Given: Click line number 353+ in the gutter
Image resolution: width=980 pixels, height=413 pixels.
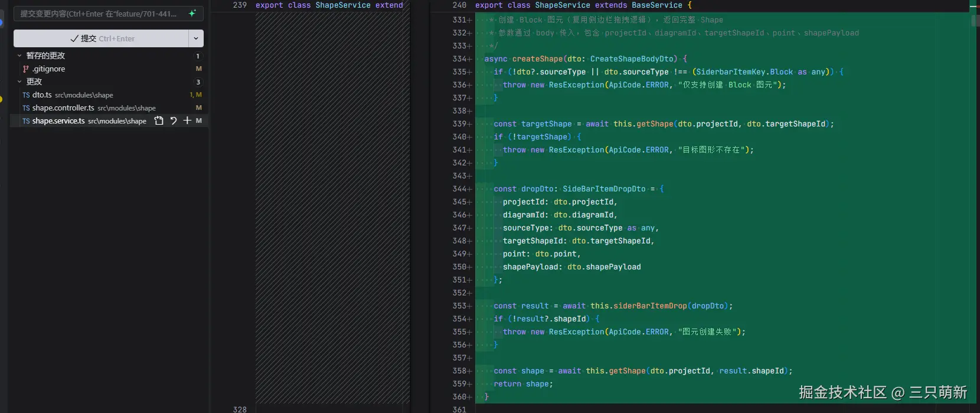Looking at the screenshot, I should (462, 305).
